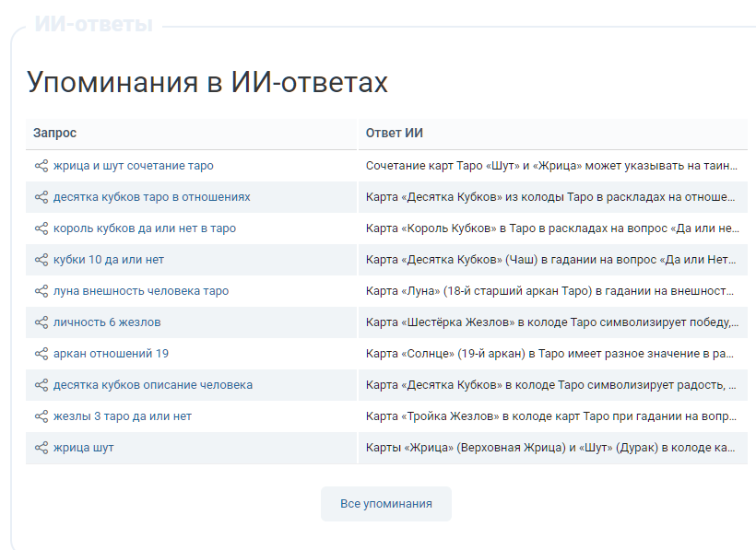Click the 'ИИ-ответы' section title

pos(93,24)
